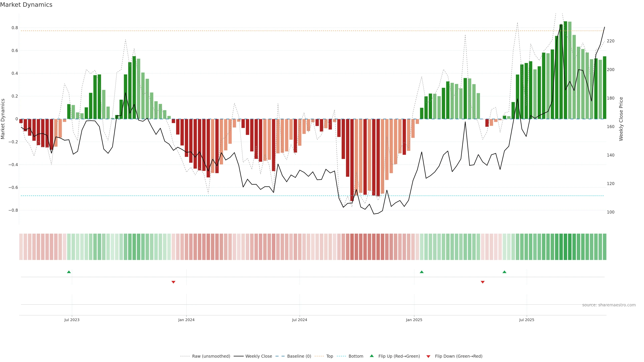
Task: Click the Weekly Close Price axis title
Action: [621, 119]
